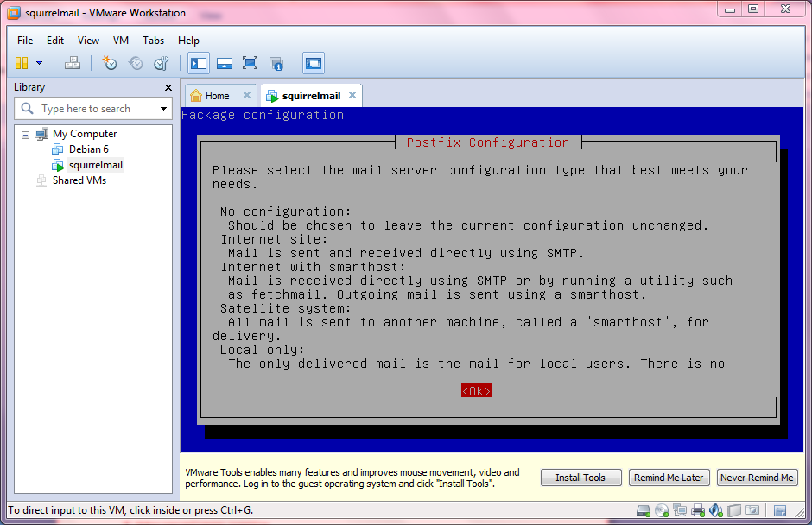Click Remind Me Later button
This screenshot has width=812, height=525.
coord(669,478)
